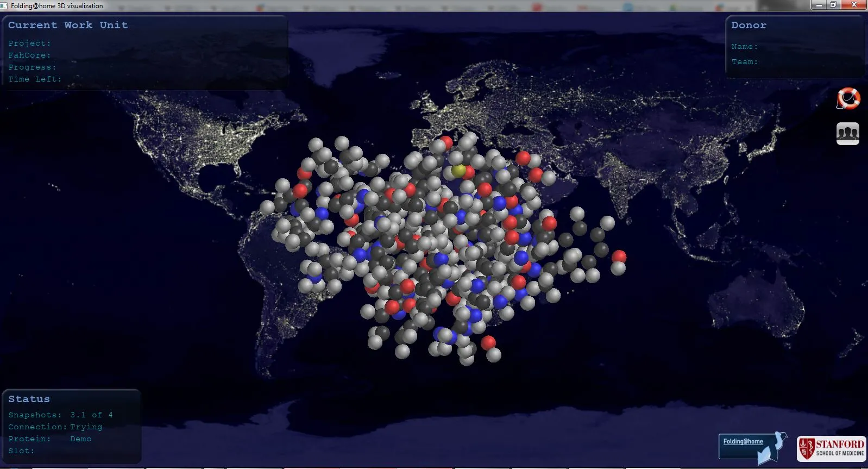Viewport: 868px width, 469px height.
Task: Select the yellow sulfur atom
Action: click(x=458, y=170)
